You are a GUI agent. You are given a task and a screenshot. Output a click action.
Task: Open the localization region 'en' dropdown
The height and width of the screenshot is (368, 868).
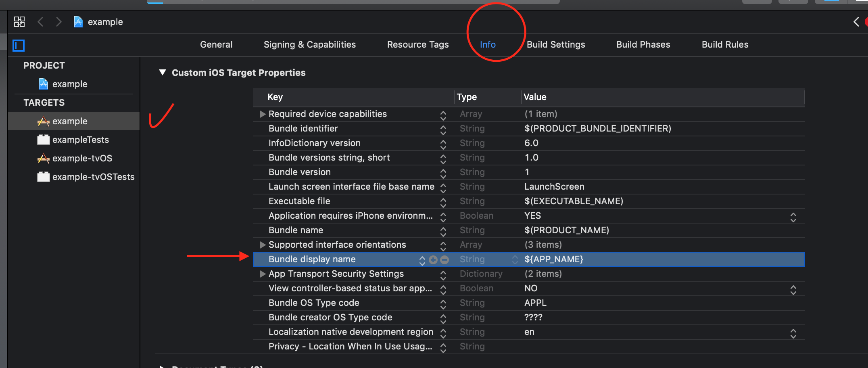[x=793, y=333]
